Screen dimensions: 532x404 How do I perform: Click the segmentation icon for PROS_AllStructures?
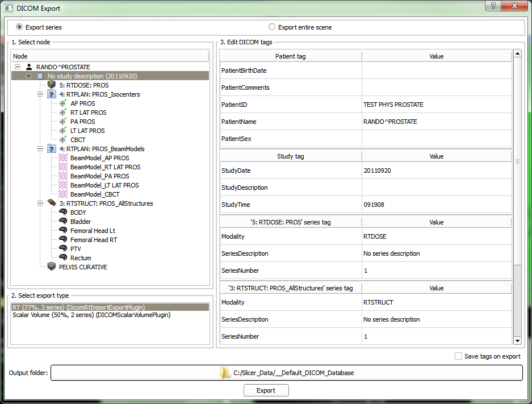click(52, 203)
